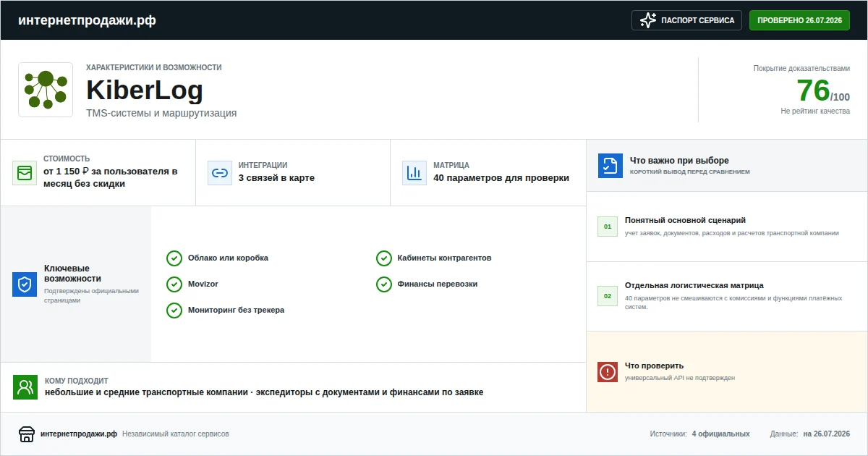Click Понятный основной сценарий item
868x456 pixels.
pyautogui.click(x=685, y=220)
